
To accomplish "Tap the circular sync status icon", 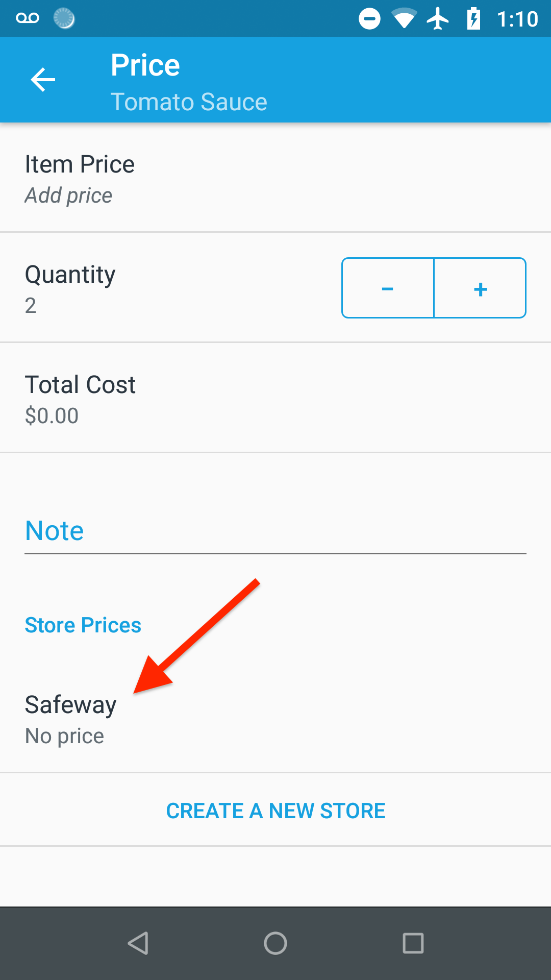I will pyautogui.click(x=64, y=18).
